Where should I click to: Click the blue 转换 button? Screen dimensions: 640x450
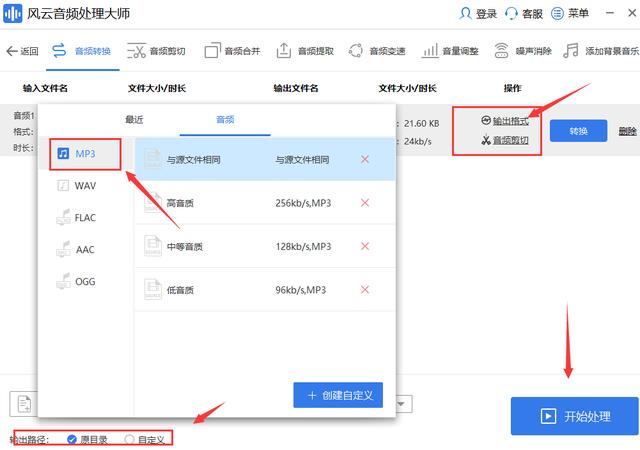coord(578,131)
